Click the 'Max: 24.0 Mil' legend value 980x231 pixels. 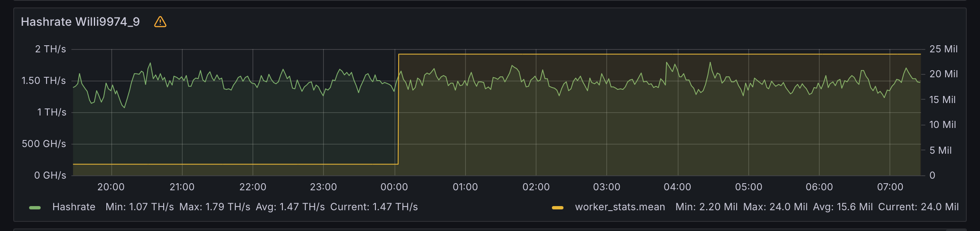[x=775, y=207]
